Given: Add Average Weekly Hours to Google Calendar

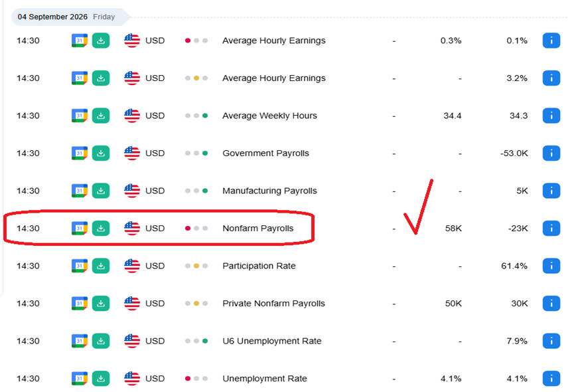Looking at the screenshot, I should click(x=80, y=116).
